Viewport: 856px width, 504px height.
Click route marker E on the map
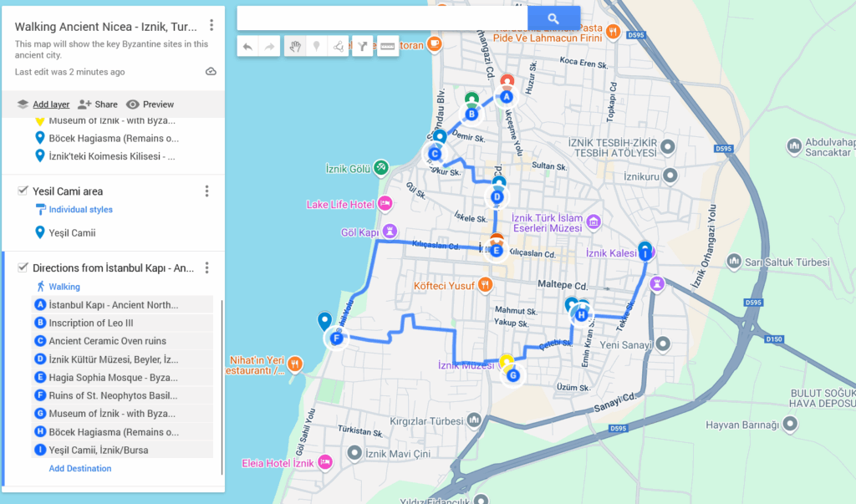pos(497,251)
